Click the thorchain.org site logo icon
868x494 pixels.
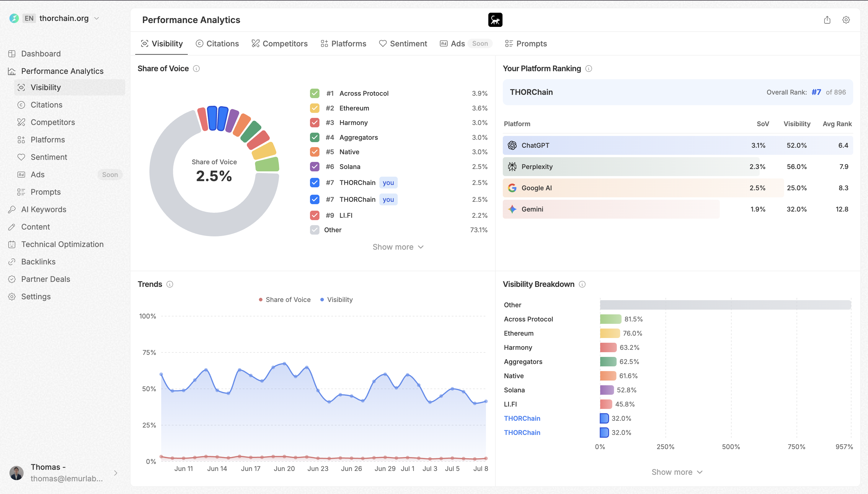coord(14,18)
